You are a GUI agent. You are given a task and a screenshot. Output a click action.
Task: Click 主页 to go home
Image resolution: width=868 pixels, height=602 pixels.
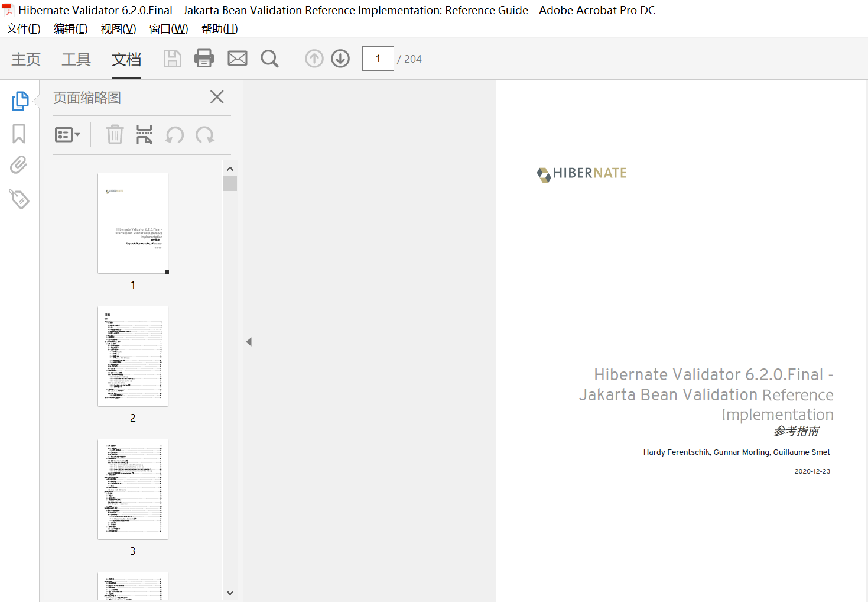pyautogui.click(x=25, y=59)
